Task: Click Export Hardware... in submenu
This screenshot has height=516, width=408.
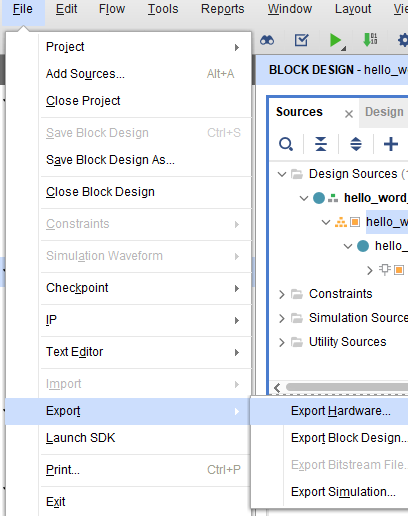Action: tap(329, 411)
